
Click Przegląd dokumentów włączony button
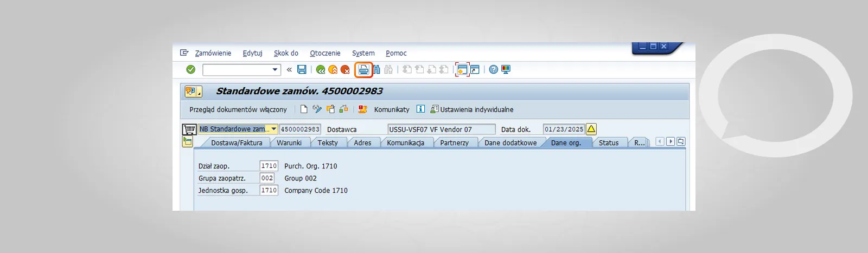click(x=238, y=109)
